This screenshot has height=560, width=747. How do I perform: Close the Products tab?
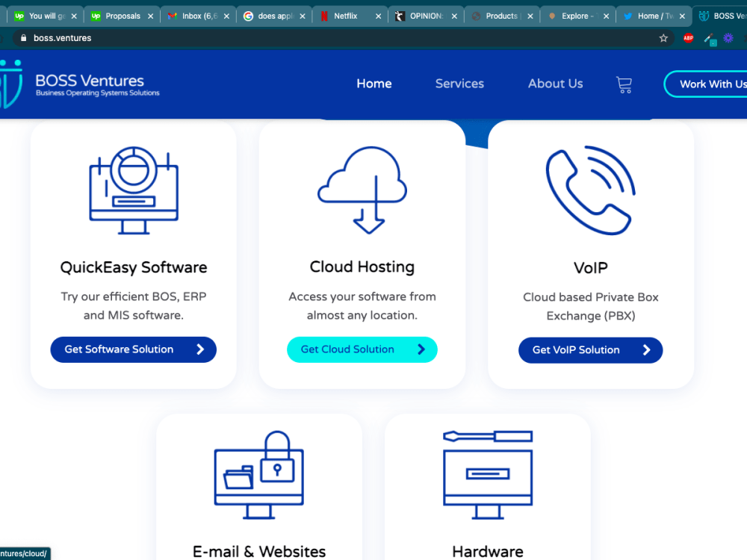point(530,16)
